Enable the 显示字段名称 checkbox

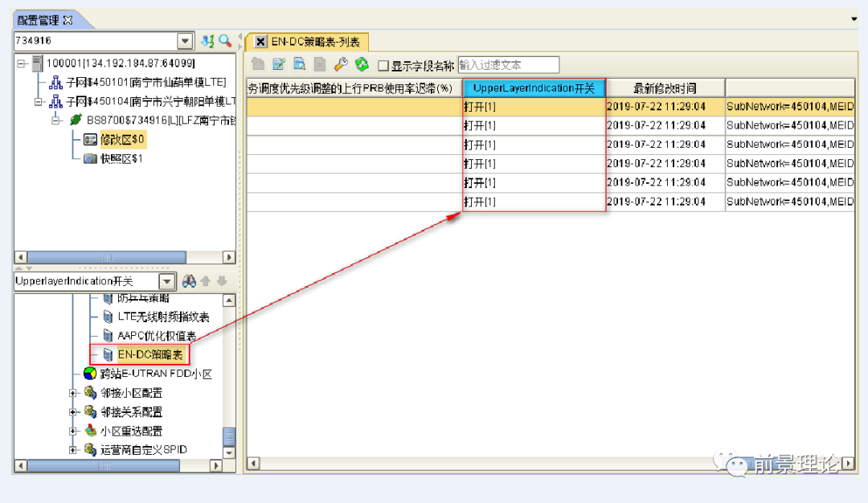pyautogui.click(x=383, y=66)
